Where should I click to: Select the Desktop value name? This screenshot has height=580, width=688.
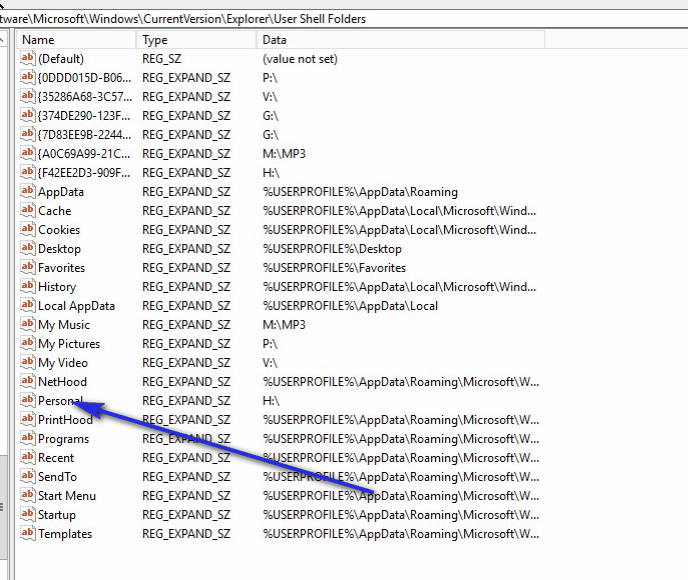coord(59,249)
